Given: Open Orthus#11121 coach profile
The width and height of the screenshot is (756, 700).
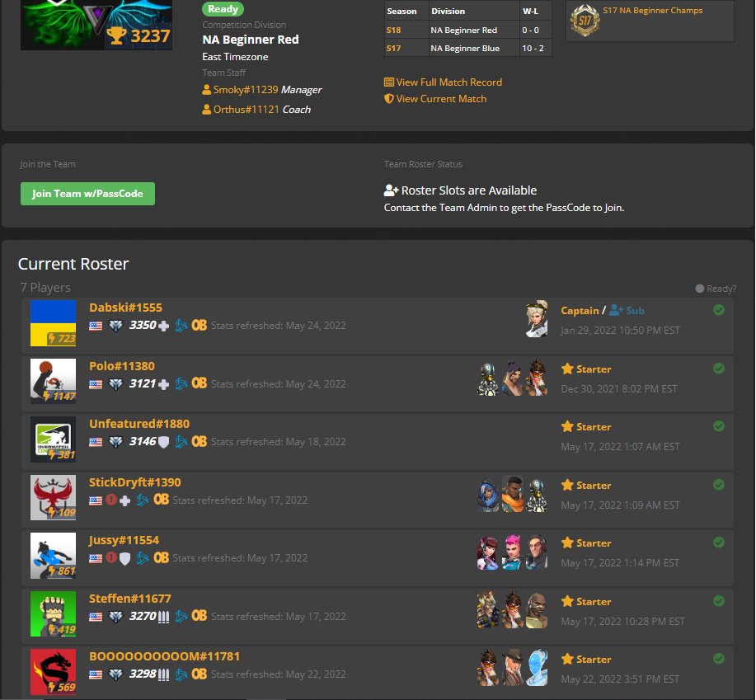Looking at the screenshot, I should pyautogui.click(x=246, y=109).
